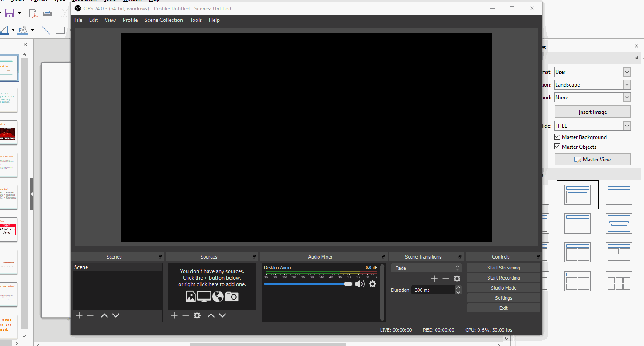Image resolution: width=644 pixels, height=346 pixels.
Task: Toggle the Master Objects checkbox
Action: point(557,147)
